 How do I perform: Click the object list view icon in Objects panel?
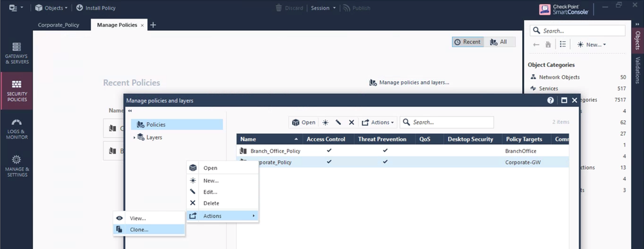563,44
